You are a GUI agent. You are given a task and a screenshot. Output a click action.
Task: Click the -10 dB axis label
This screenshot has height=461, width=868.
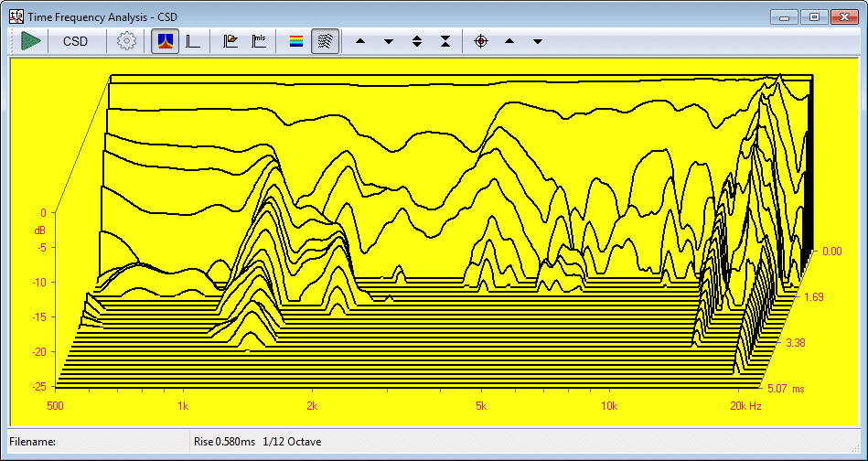pyautogui.click(x=41, y=282)
